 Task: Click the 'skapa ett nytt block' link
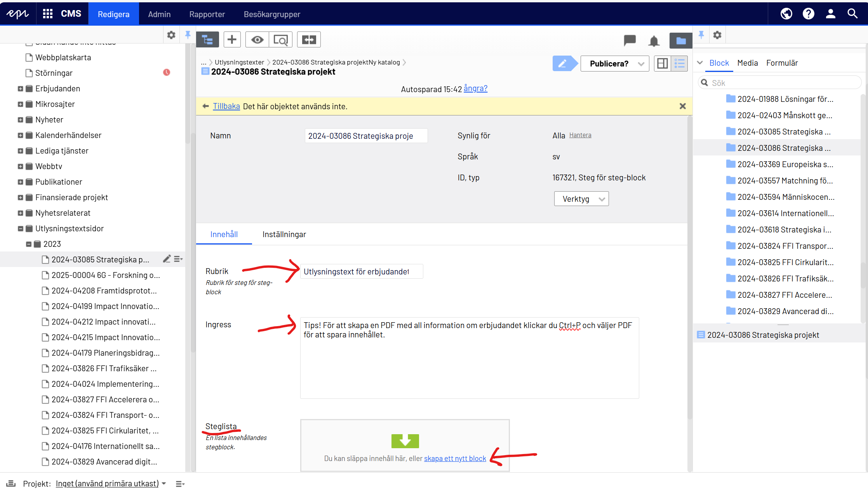click(455, 459)
